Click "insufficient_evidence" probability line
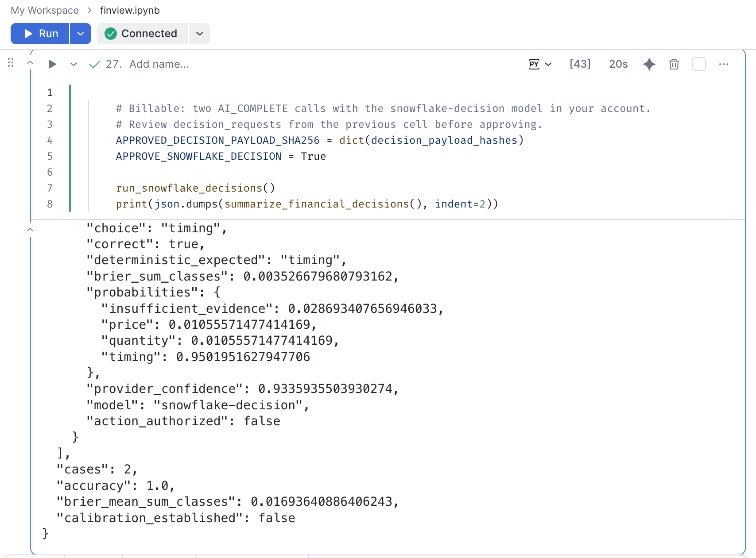Image resolution: width=756 pixels, height=558 pixels. 272,308
